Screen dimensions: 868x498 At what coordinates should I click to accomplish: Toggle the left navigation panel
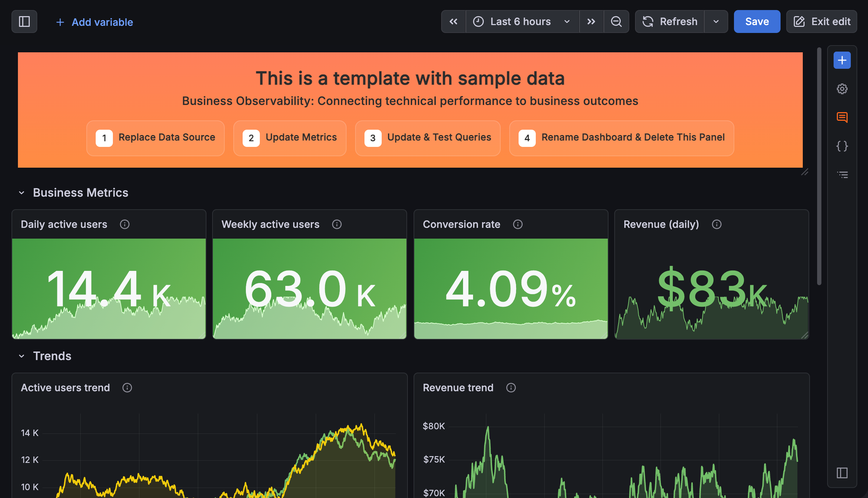tap(24, 21)
